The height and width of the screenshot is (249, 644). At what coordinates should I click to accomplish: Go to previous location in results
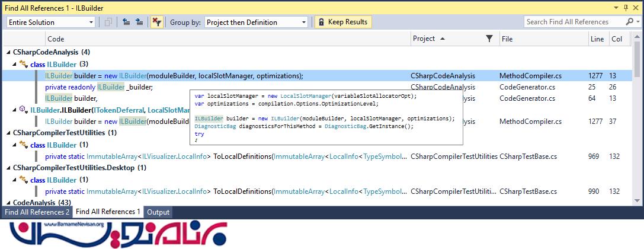click(x=126, y=22)
